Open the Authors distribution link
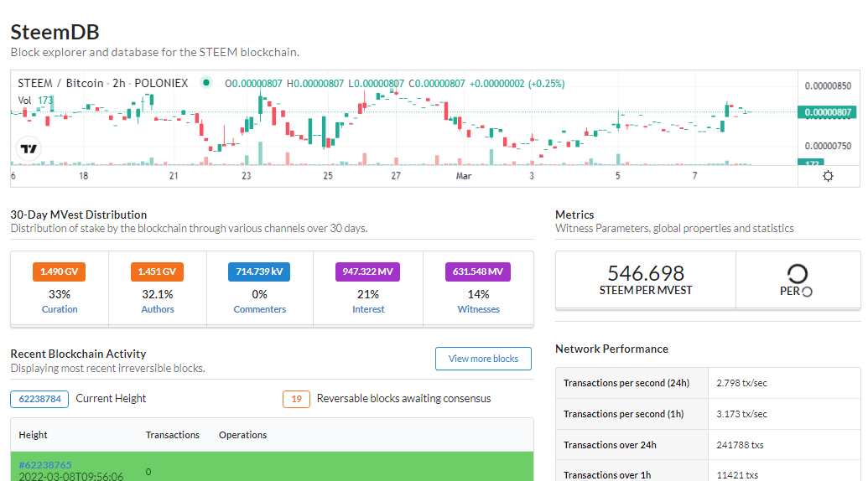This screenshot has width=868, height=481. 158,309
